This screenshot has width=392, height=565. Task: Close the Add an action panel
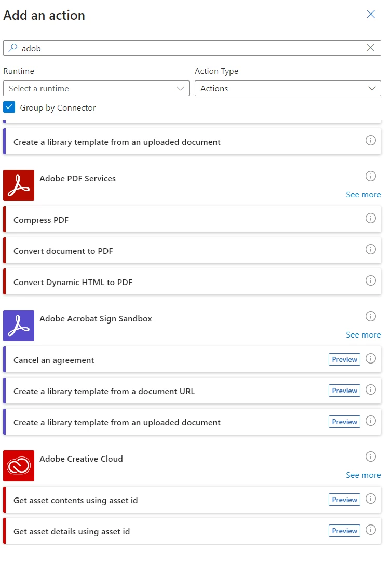[x=371, y=14]
